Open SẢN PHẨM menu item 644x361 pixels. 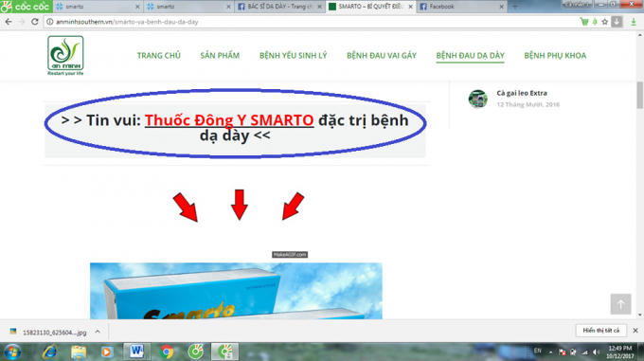pos(220,56)
